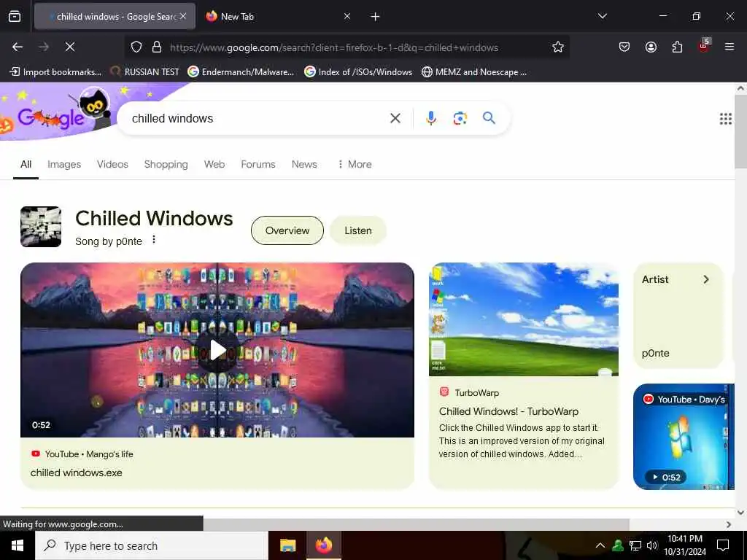747x560 pixels.
Task: Stop loading the current page
Action: click(70, 47)
